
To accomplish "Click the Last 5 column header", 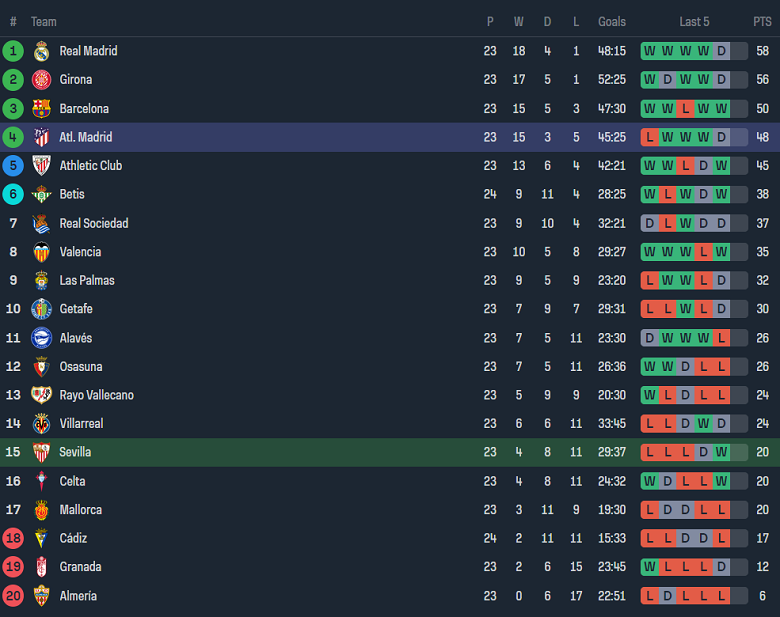I will pos(694,22).
